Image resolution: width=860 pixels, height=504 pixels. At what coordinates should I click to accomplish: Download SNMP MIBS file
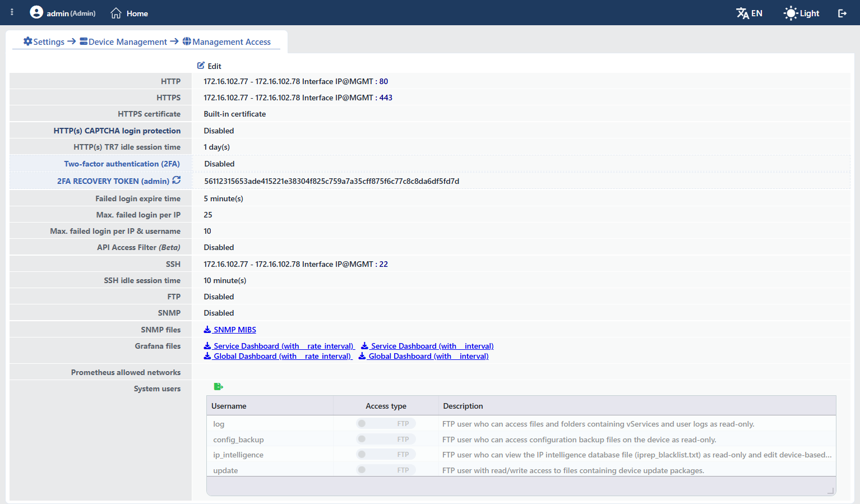230,330
